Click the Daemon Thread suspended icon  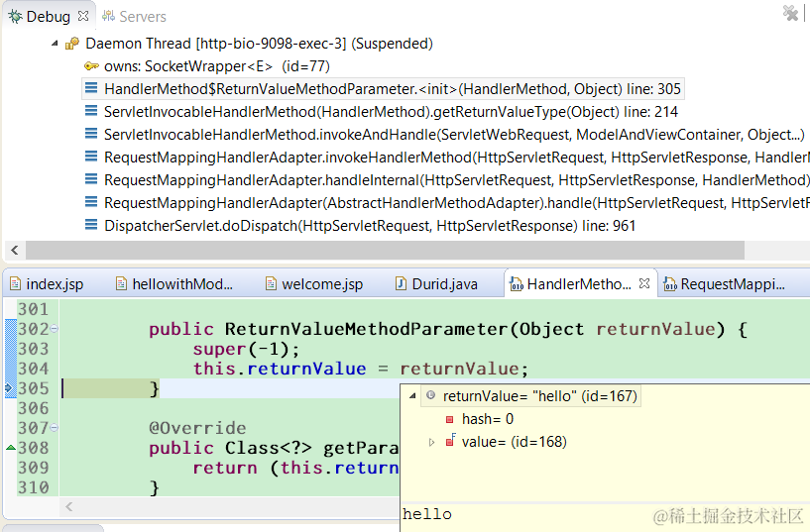coord(71,44)
